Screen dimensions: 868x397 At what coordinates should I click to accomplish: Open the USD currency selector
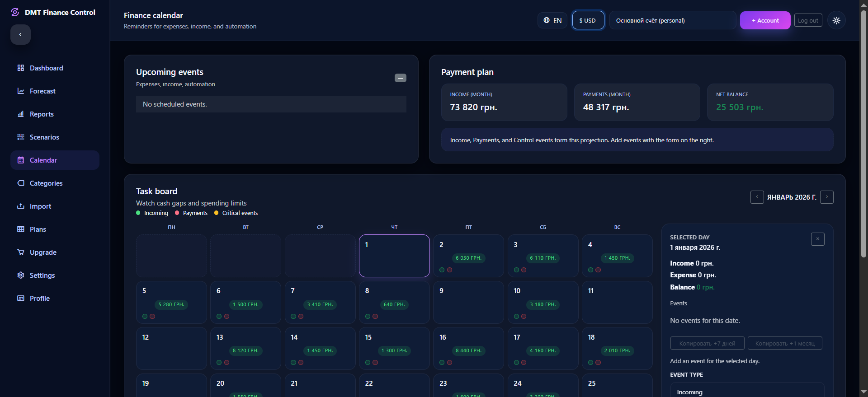(x=588, y=20)
